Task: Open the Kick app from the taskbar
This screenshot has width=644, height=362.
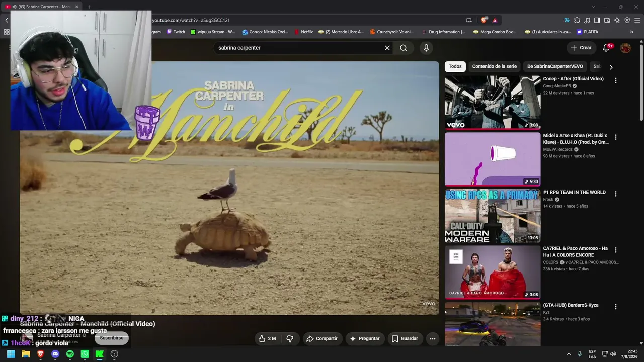Action: pos(100,354)
